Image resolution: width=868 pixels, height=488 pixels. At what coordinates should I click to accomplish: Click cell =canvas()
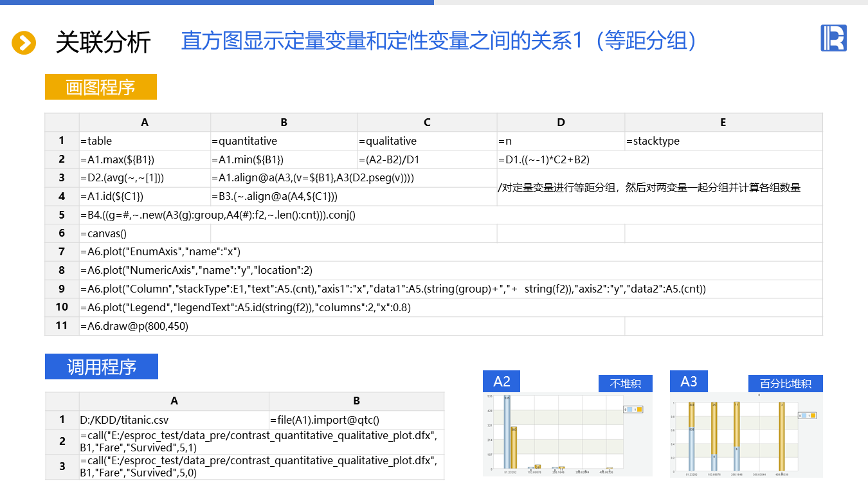click(145, 234)
